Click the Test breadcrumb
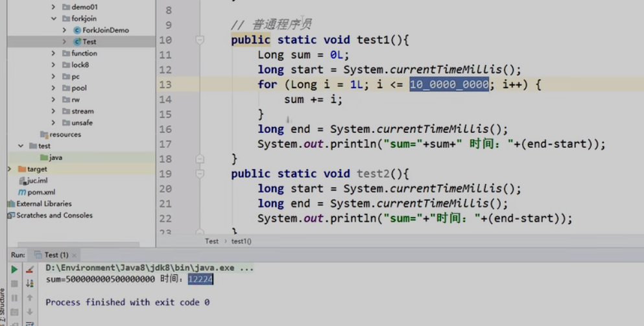This screenshot has width=644, height=326. coord(211,241)
